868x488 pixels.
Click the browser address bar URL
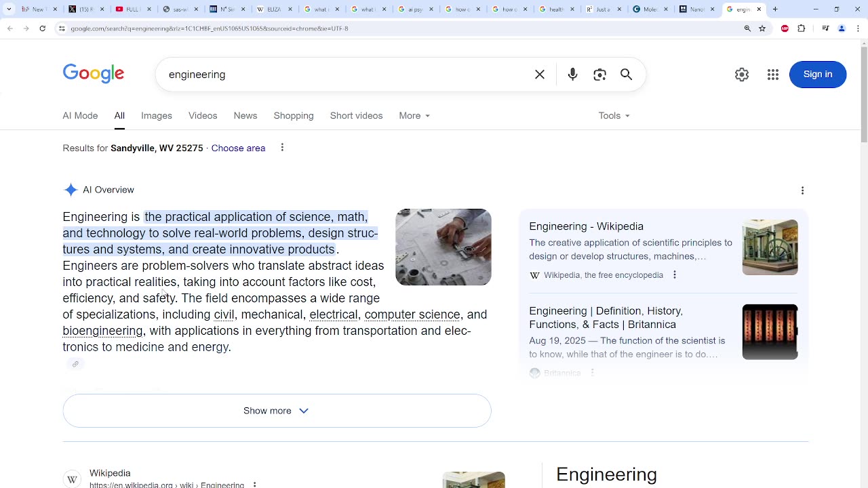point(210,28)
